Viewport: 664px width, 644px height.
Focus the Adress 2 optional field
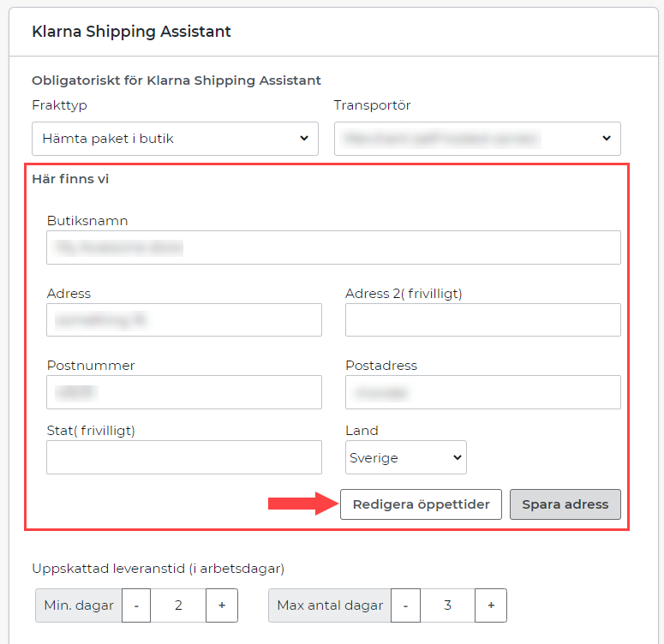click(x=482, y=320)
